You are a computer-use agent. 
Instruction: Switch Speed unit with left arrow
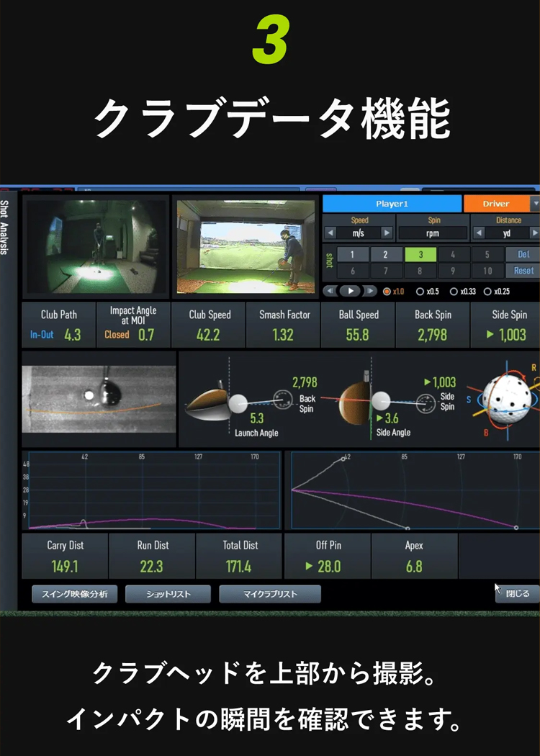coord(330,233)
